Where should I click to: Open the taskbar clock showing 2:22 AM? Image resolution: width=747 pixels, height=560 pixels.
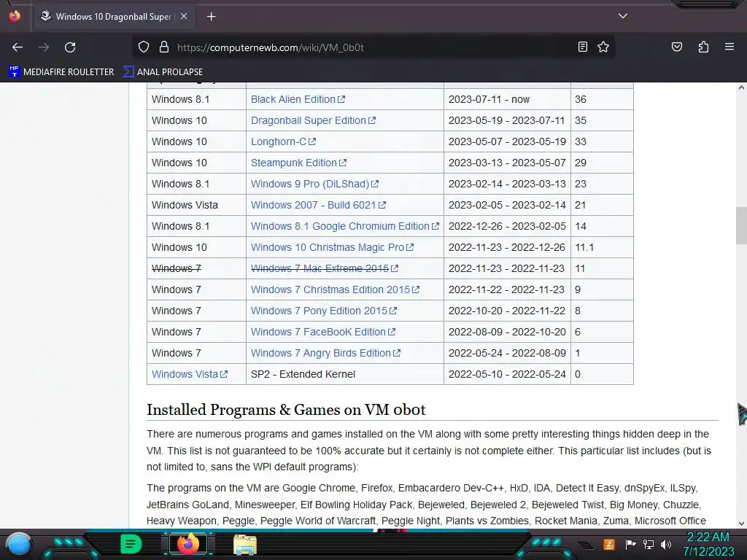(708, 544)
